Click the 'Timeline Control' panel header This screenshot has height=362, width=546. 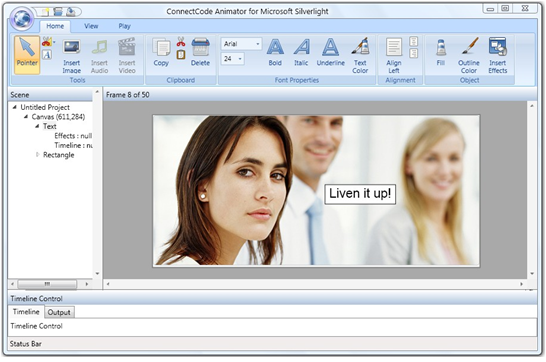click(272, 298)
